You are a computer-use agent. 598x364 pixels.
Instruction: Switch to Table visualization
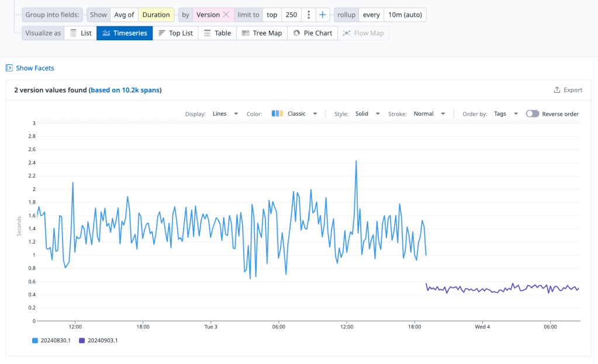[x=217, y=33]
